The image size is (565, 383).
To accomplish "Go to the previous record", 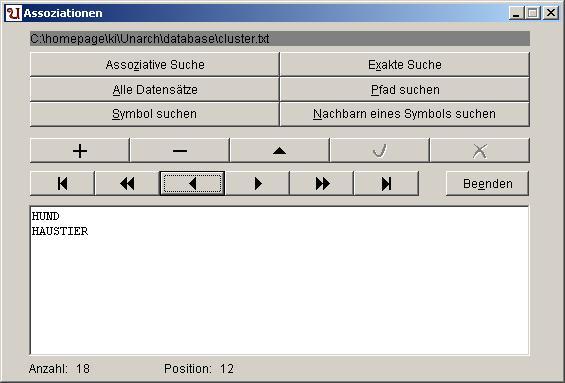I will [192, 184].
